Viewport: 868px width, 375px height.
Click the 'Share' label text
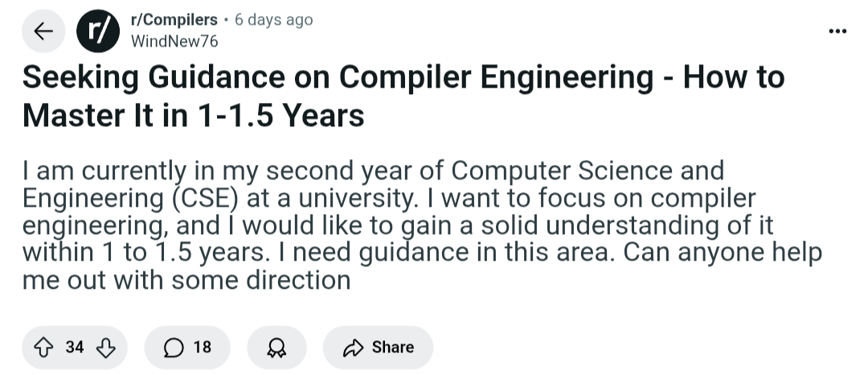pyautogui.click(x=393, y=348)
